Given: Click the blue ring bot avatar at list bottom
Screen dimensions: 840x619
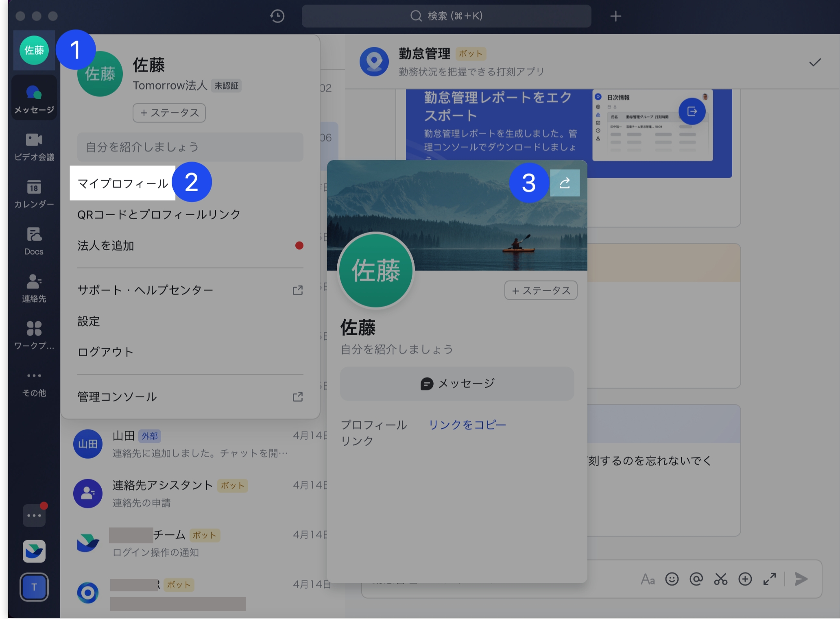Looking at the screenshot, I should pos(88,593).
